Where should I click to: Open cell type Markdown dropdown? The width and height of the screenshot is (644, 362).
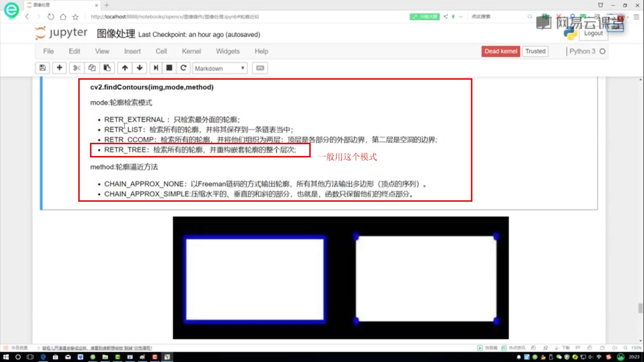(220, 68)
